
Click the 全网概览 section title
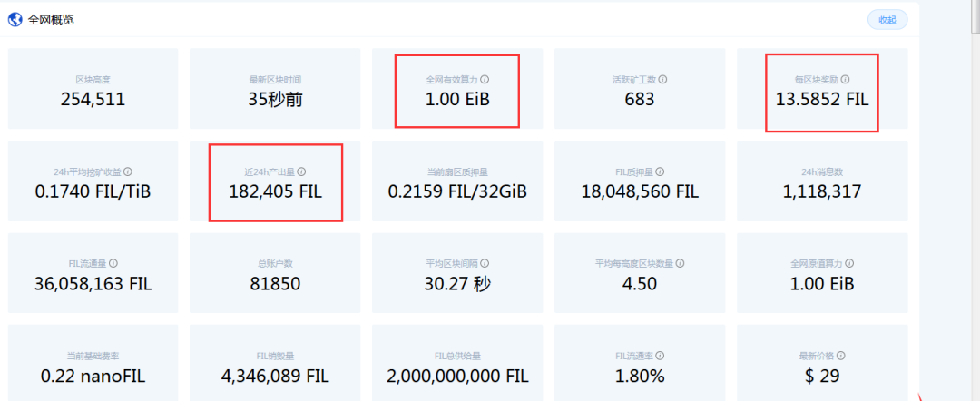coord(50,20)
